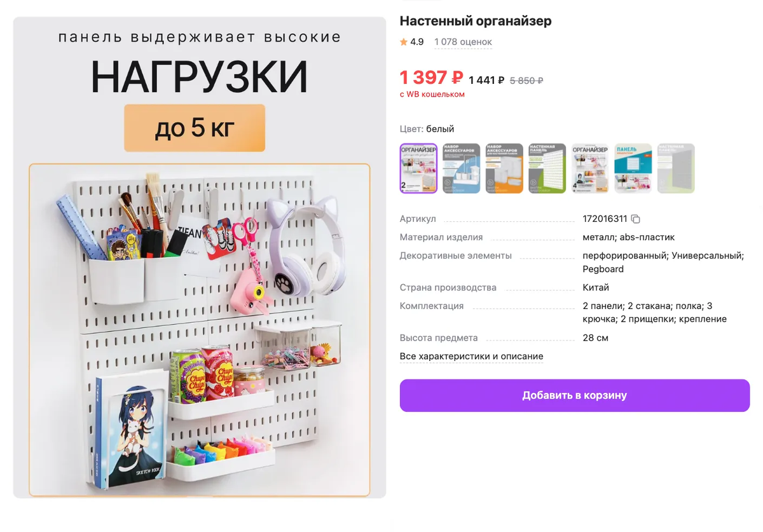Click the crossed-out 5 850 ₽ price
The height and width of the screenshot is (532, 763).
click(x=526, y=81)
